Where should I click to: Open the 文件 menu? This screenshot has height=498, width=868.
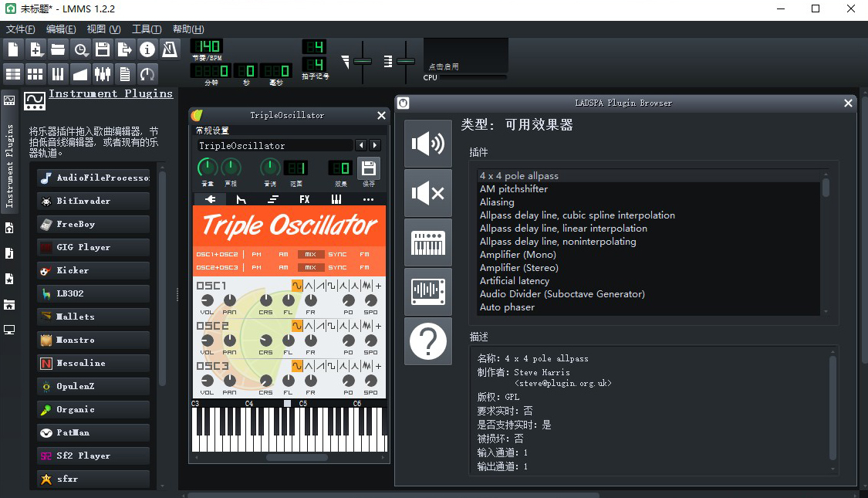click(x=21, y=29)
